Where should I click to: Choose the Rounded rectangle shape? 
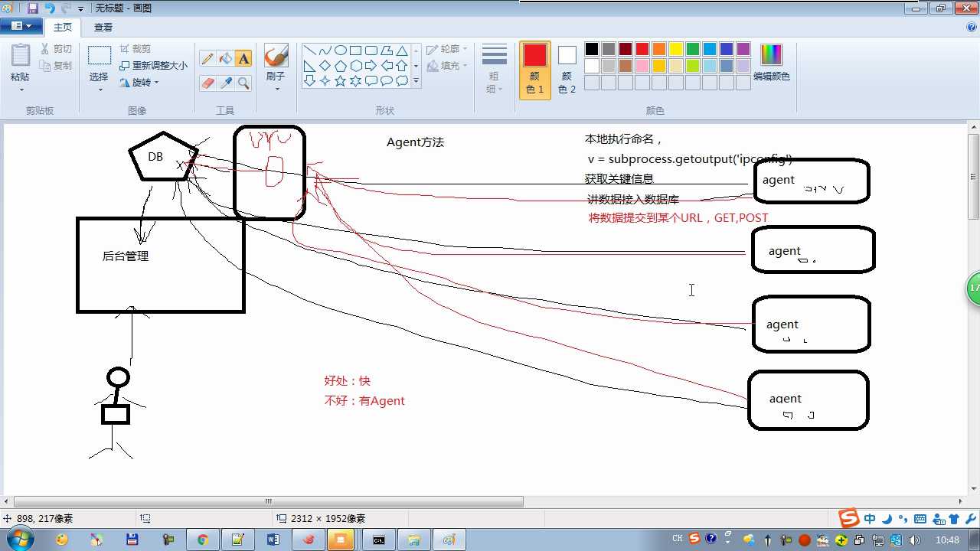[371, 51]
